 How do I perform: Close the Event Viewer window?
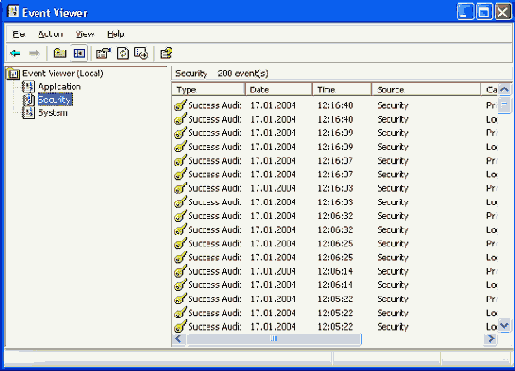pyautogui.click(x=503, y=12)
